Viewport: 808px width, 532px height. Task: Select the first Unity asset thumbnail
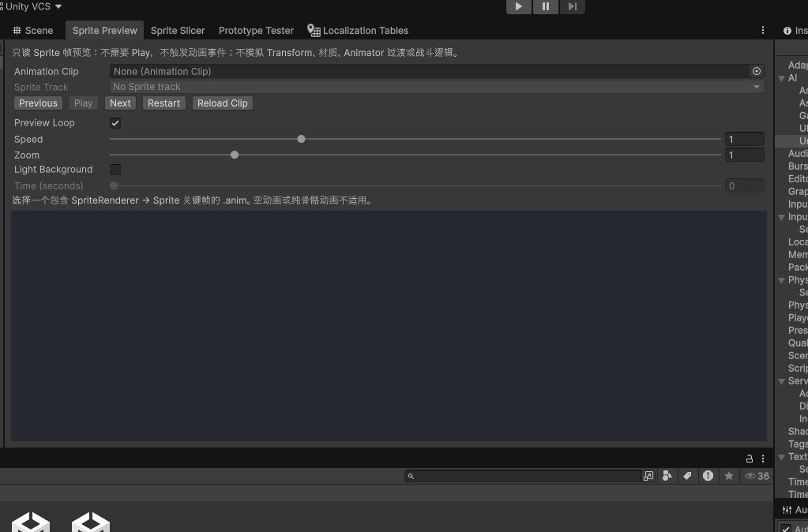click(x=31, y=522)
